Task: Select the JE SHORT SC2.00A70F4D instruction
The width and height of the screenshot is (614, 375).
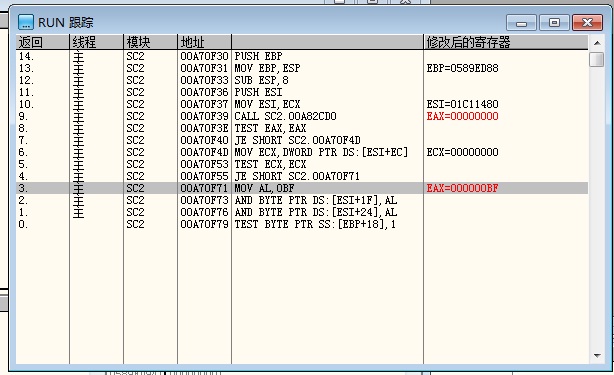Action: [298, 140]
